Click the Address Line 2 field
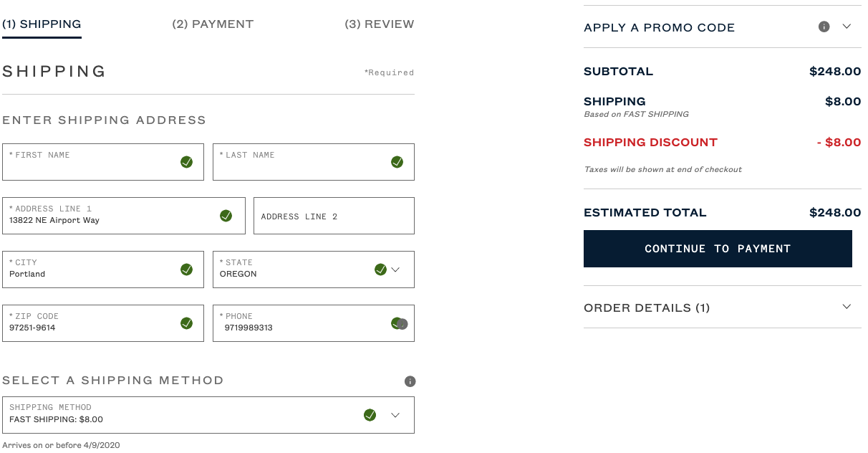This screenshot has height=453, width=868. pos(334,216)
